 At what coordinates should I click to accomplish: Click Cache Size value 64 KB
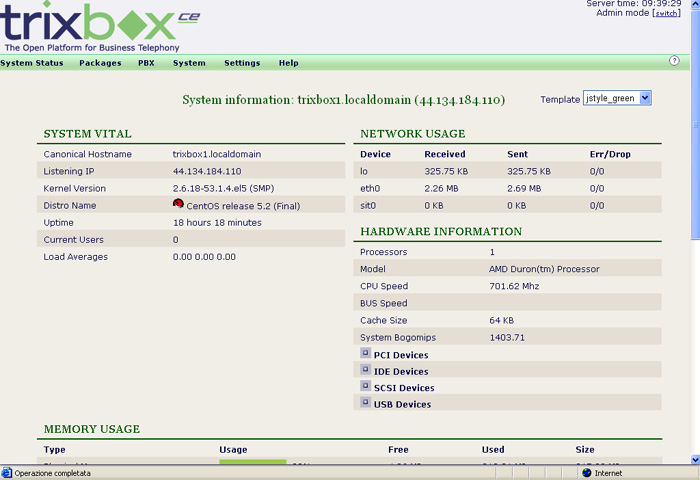(x=501, y=320)
